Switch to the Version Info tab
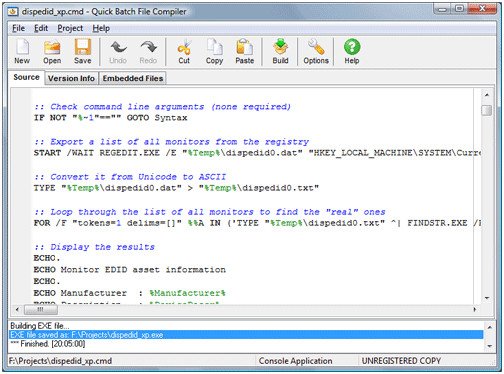This screenshot has width=504, height=374. [71, 78]
